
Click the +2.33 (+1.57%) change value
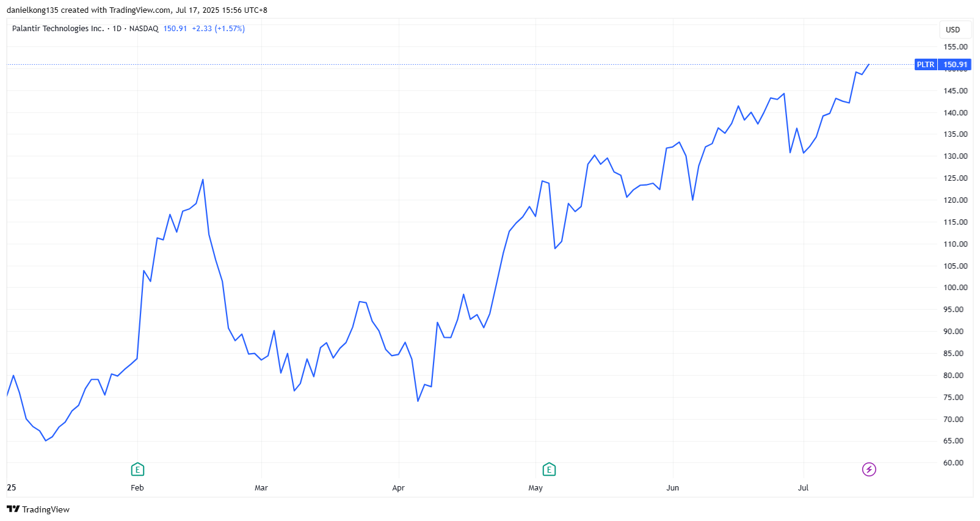tap(218, 29)
